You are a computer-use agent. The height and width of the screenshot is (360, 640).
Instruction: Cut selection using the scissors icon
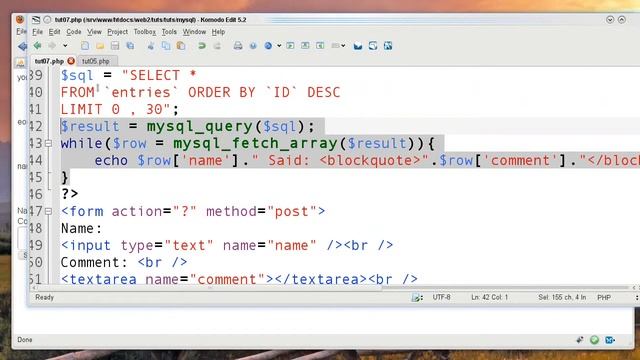pyautogui.click(x=151, y=46)
